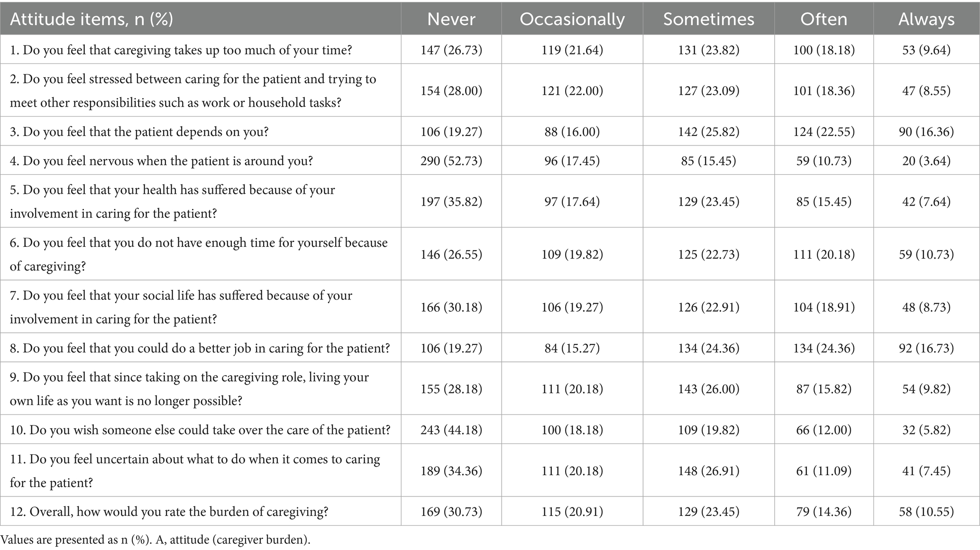Select item 12 overall burden rating question
980x550 pixels.
tap(169, 512)
